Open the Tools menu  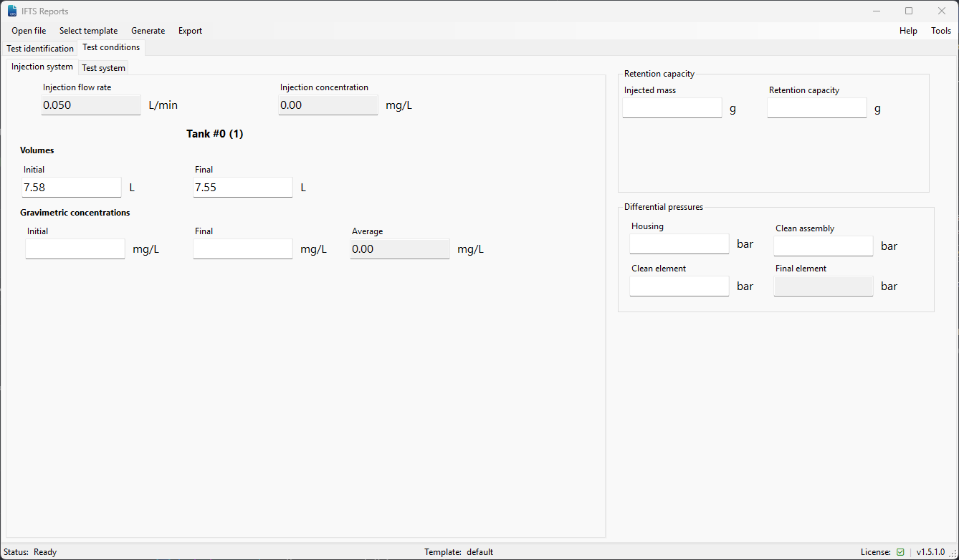click(x=940, y=31)
